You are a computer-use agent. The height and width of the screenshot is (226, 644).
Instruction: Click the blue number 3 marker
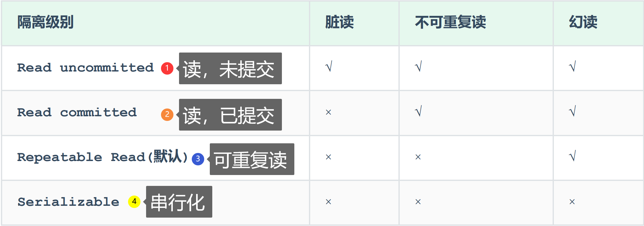[x=198, y=159]
